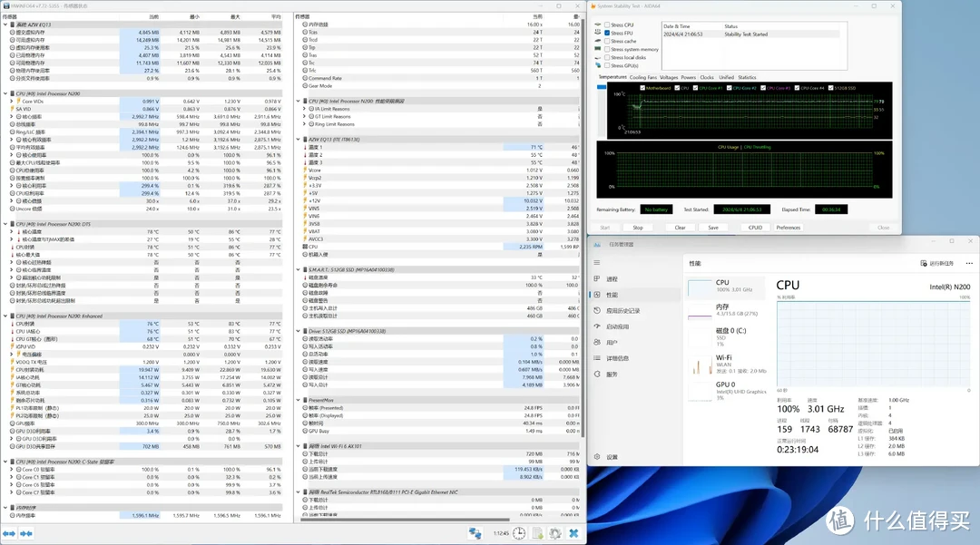Enable Stress system memory checkbox

pos(607,49)
